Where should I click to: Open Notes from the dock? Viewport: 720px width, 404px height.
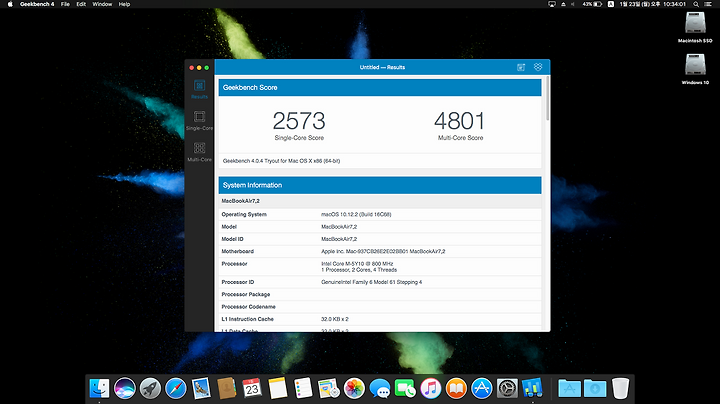[278, 388]
